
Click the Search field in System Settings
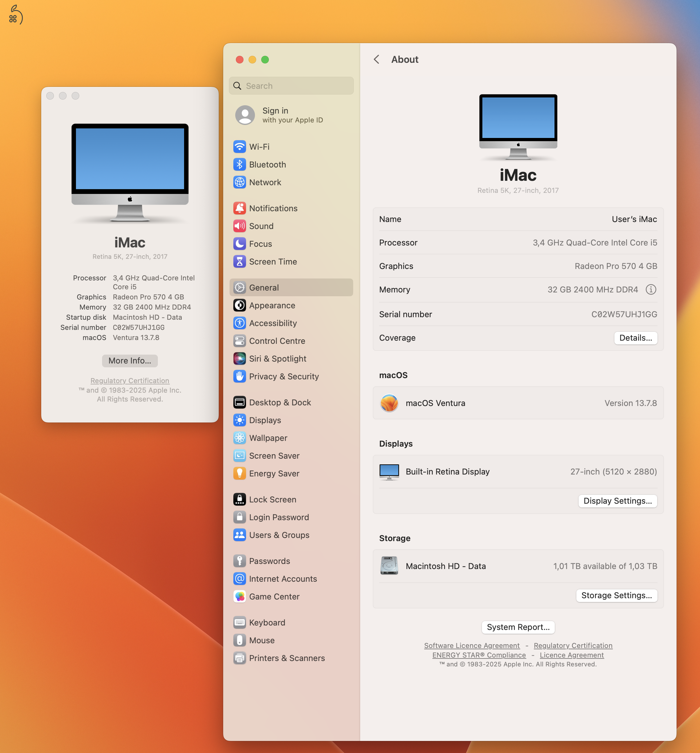pyautogui.click(x=291, y=86)
